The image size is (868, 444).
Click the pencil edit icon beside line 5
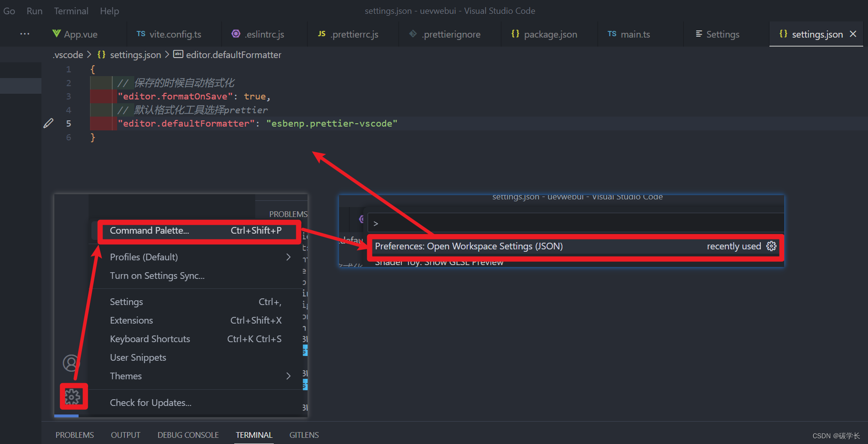49,123
